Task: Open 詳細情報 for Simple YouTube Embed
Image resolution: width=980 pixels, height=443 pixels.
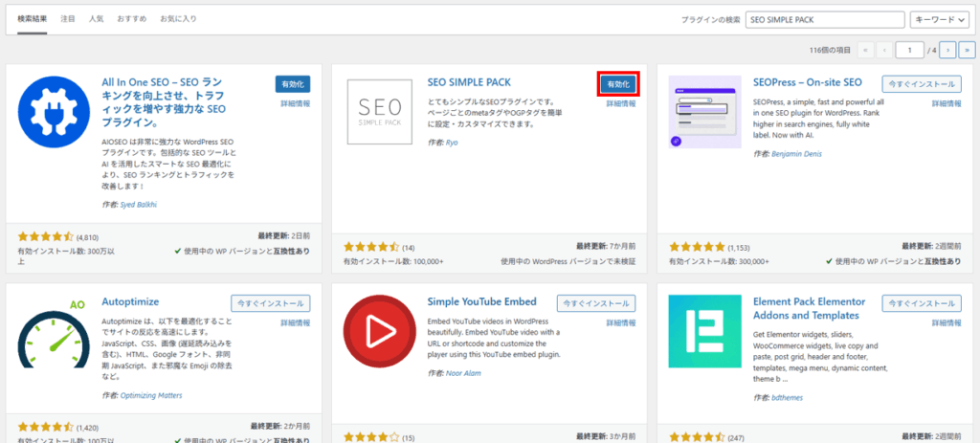Action: [x=621, y=323]
